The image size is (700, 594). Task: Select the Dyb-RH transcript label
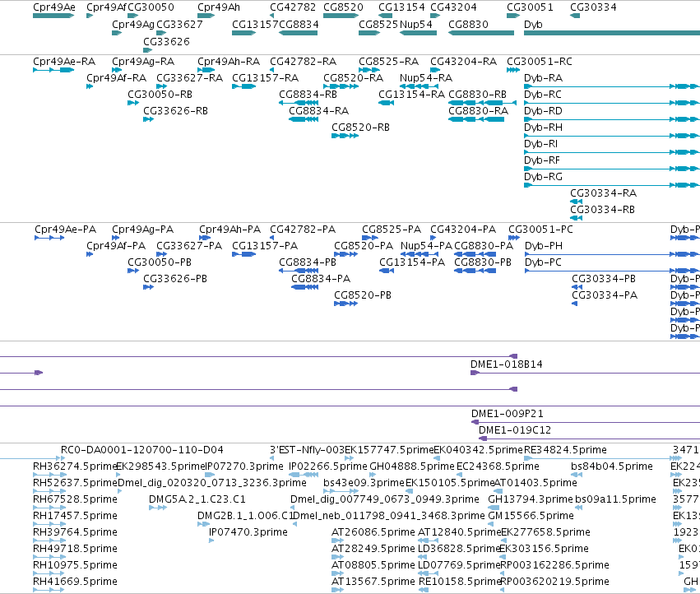pos(543,128)
